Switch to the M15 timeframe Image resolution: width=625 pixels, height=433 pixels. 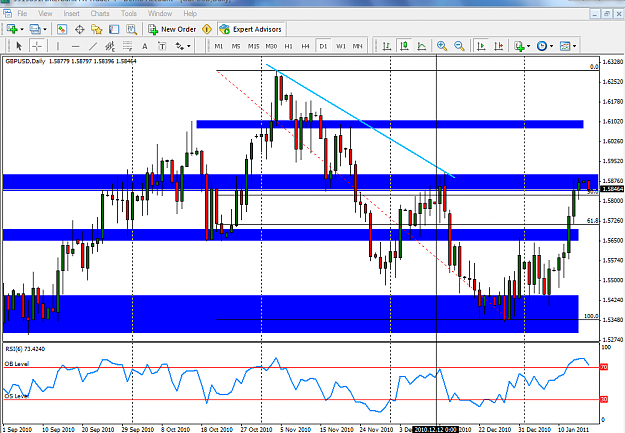253,46
